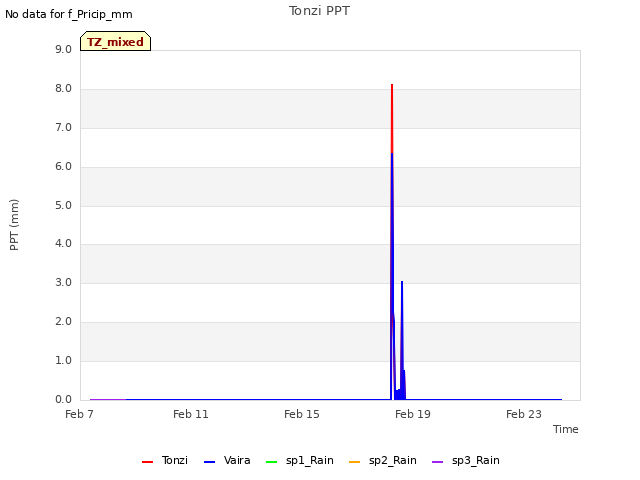The image size is (640, 480).
Task: Click the green sp1_Rain legend swatch
Action: coord(271,462)
